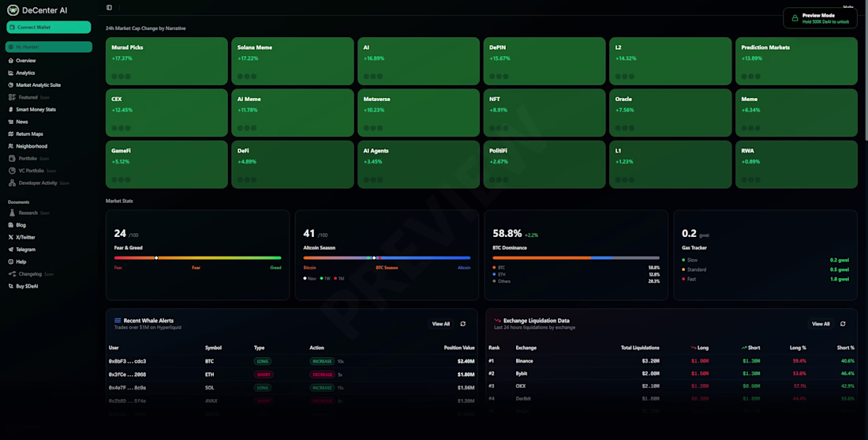Select the AI Agents card

pos(418,164)
